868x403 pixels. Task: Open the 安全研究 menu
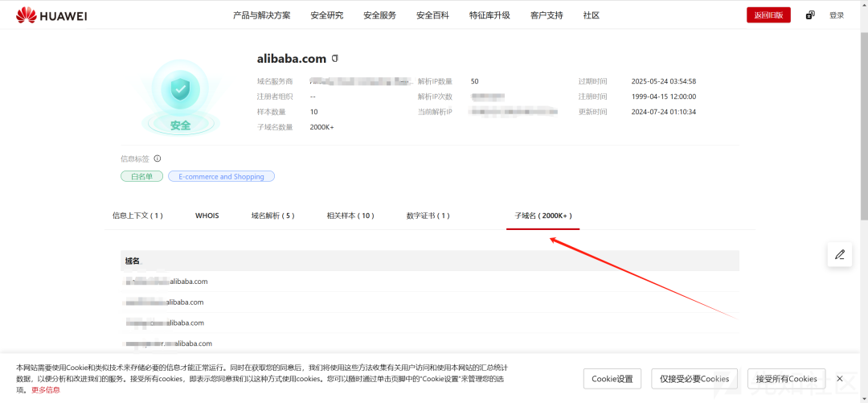pyautogui.click(x=326, y=15)
